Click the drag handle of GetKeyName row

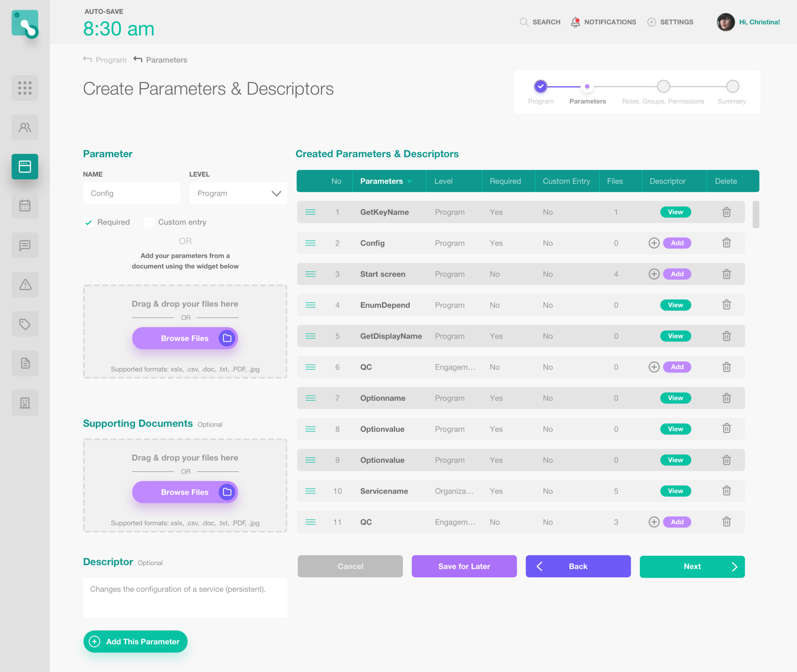310,212
